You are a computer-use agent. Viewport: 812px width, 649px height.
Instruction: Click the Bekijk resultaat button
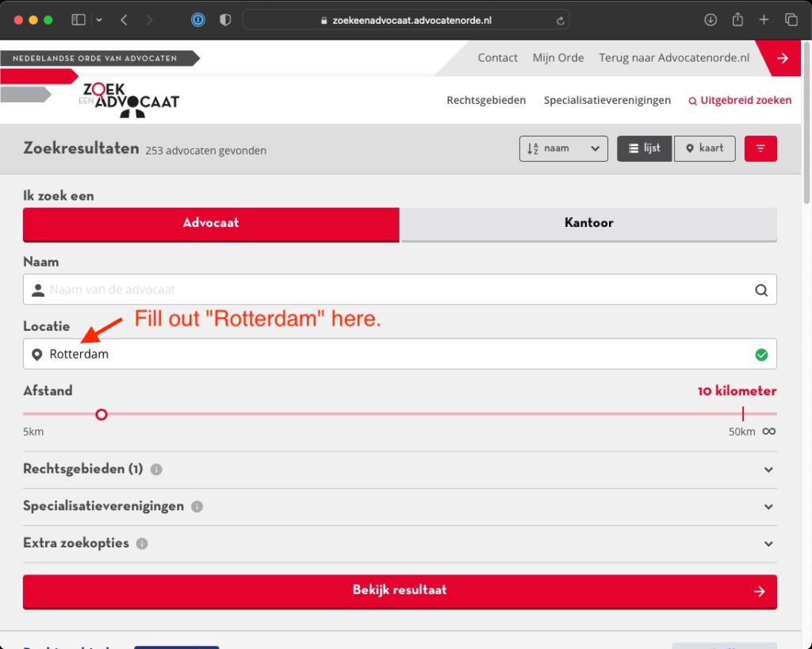coord(400,590)
